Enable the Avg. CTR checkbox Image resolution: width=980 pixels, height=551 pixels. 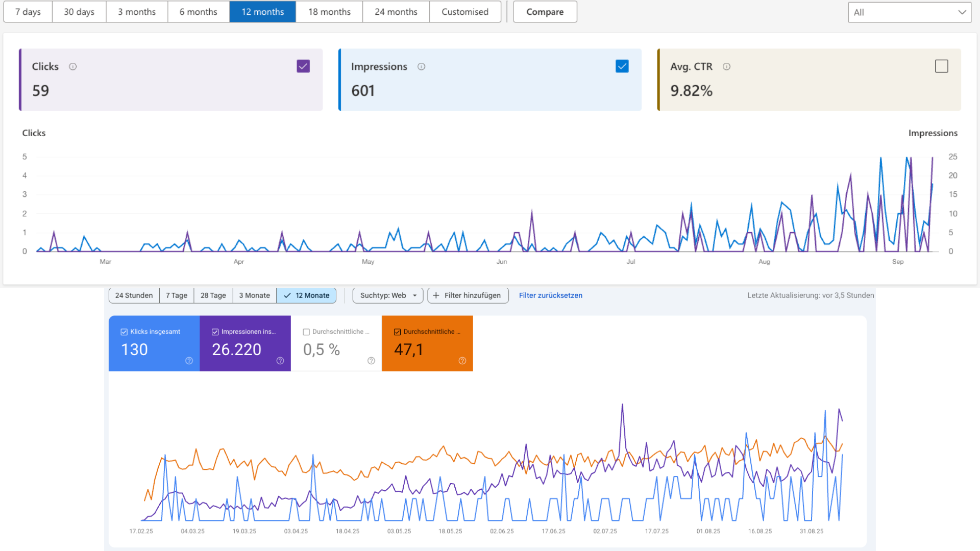point(941,66)
